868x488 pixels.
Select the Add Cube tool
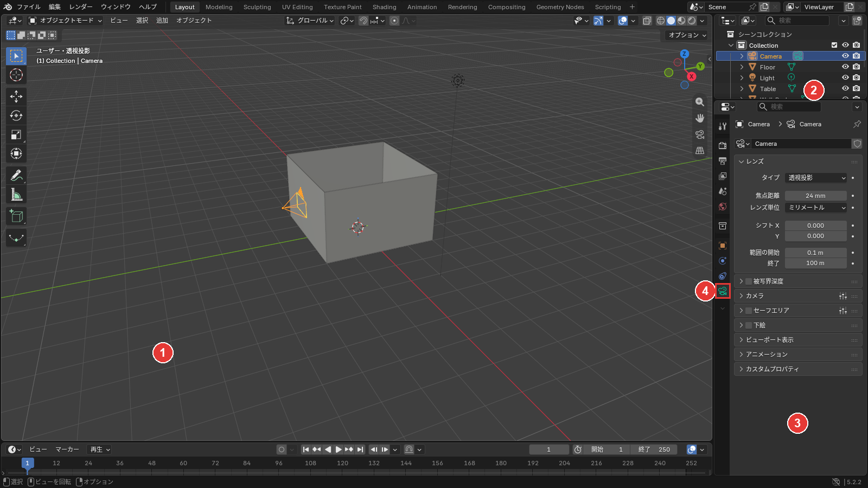16,216
